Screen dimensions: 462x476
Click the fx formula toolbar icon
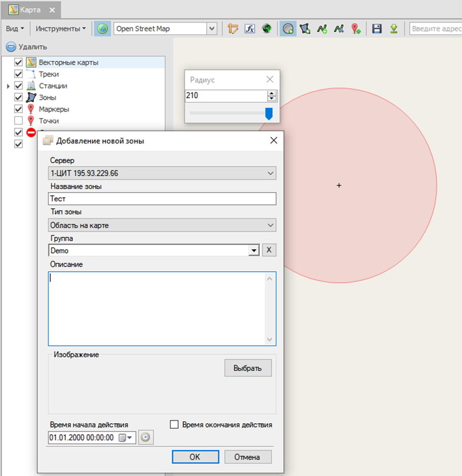point(250,29)
